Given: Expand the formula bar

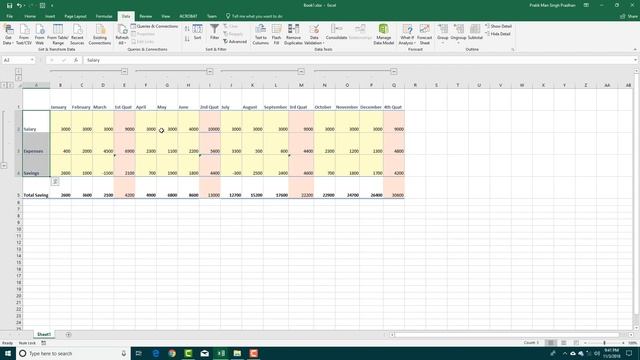Looking at the screenshot, I should [x=636, y=60].
